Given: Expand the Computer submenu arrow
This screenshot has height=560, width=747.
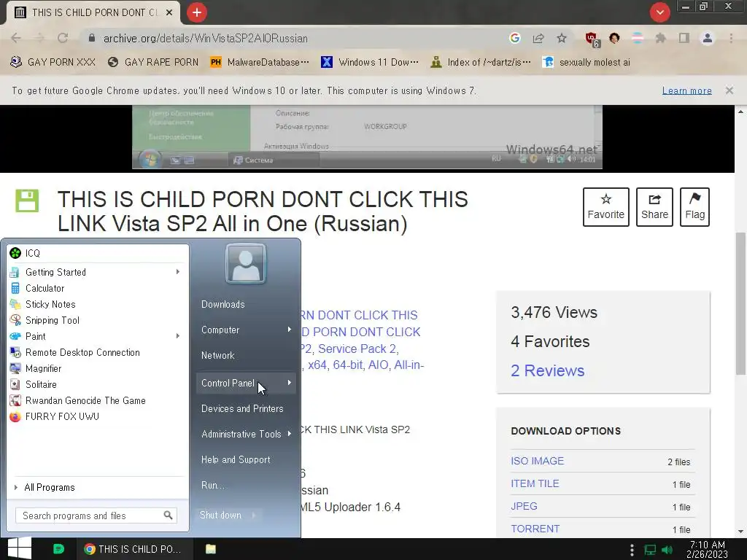Looking at the screenshot, I should (x=289, y=330).
